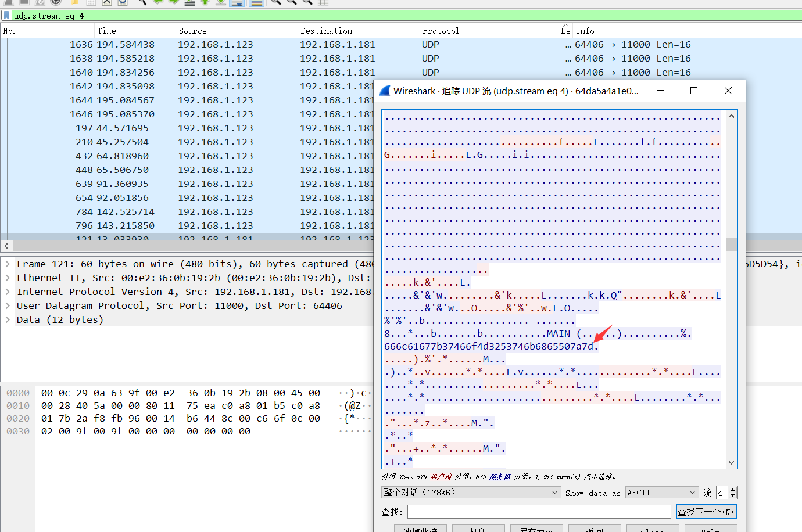Click the stream content scrollbar up arrow
The image size is (802, 532).
click(732, 116)
